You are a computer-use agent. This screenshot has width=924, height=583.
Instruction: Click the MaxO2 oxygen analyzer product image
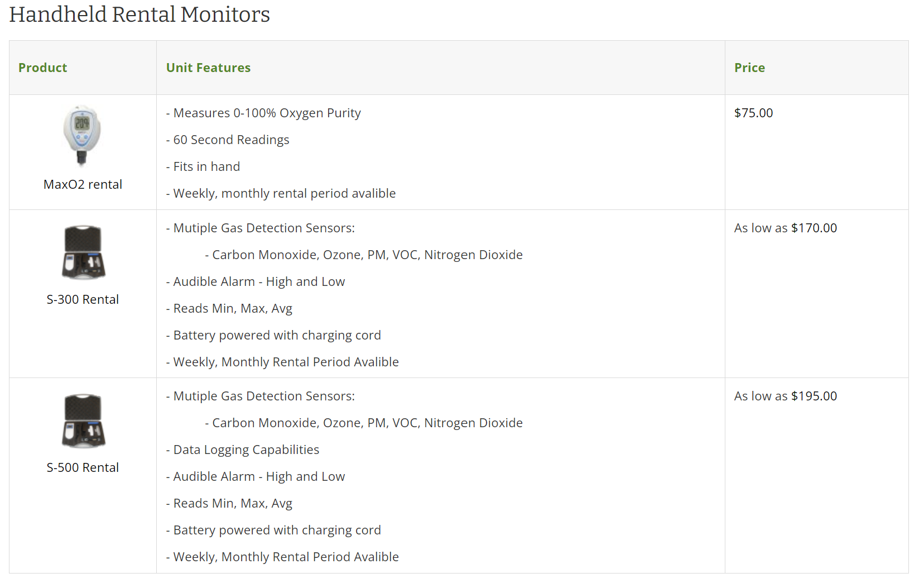82,136
